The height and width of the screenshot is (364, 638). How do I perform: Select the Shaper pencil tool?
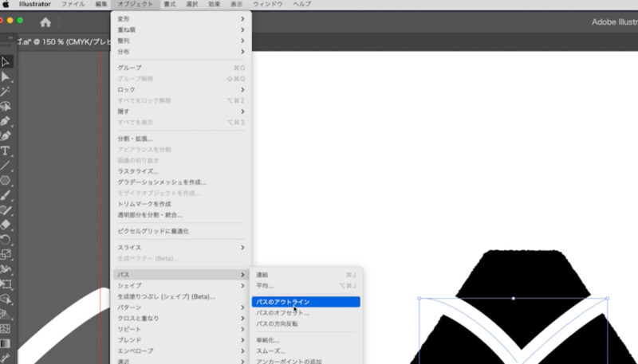[6, 210]
